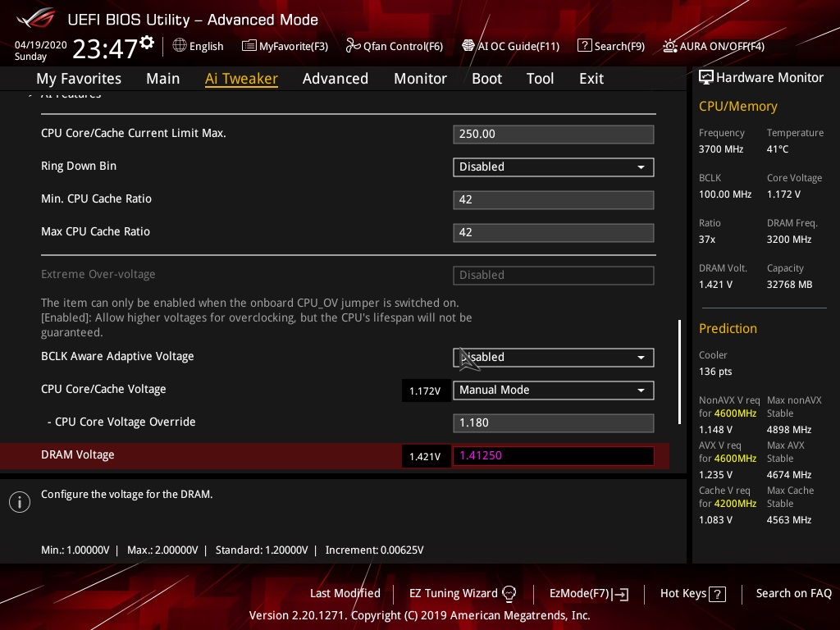Select the Ai Tweaker tab
Image resolution: width=840 pixels, height=630 pixels.
point(241,79)
